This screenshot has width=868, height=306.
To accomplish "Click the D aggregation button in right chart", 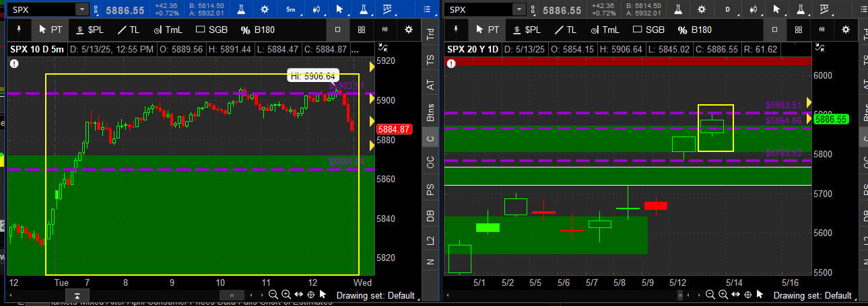I will point(727,9).
